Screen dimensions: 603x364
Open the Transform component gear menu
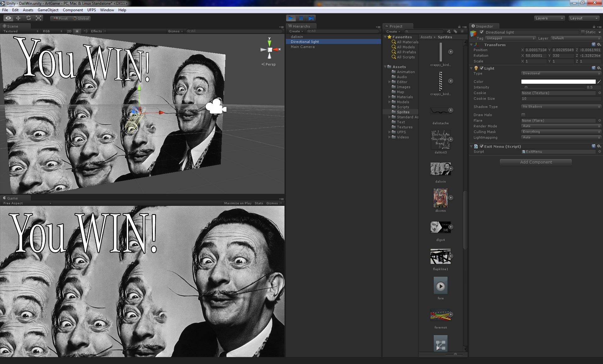pos(599,45)
